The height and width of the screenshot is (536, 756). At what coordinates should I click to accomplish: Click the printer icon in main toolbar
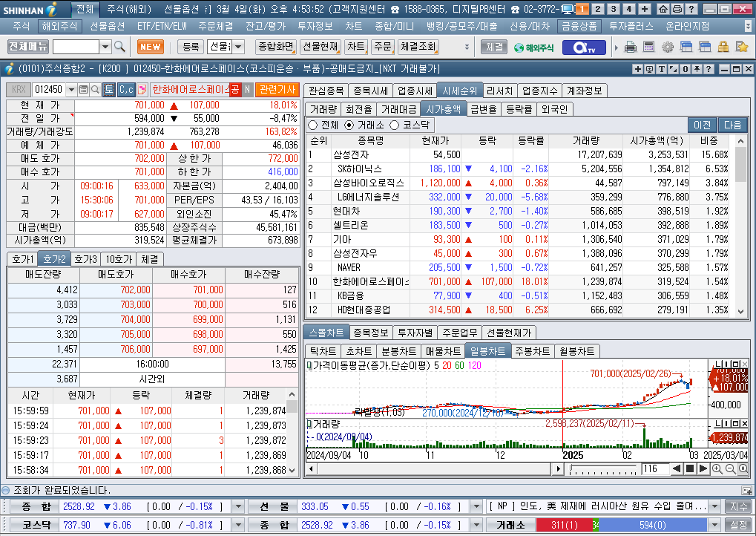(x=630, y=47)
